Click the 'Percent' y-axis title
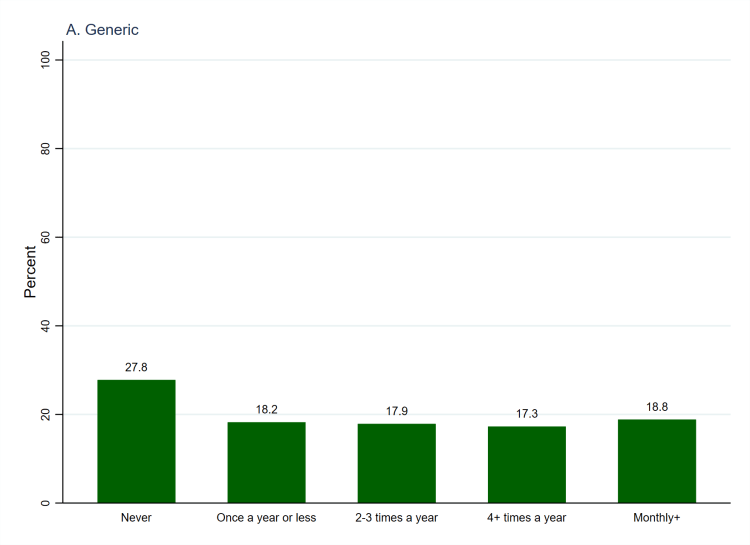750x545 pixels. [x=31, y=272]
